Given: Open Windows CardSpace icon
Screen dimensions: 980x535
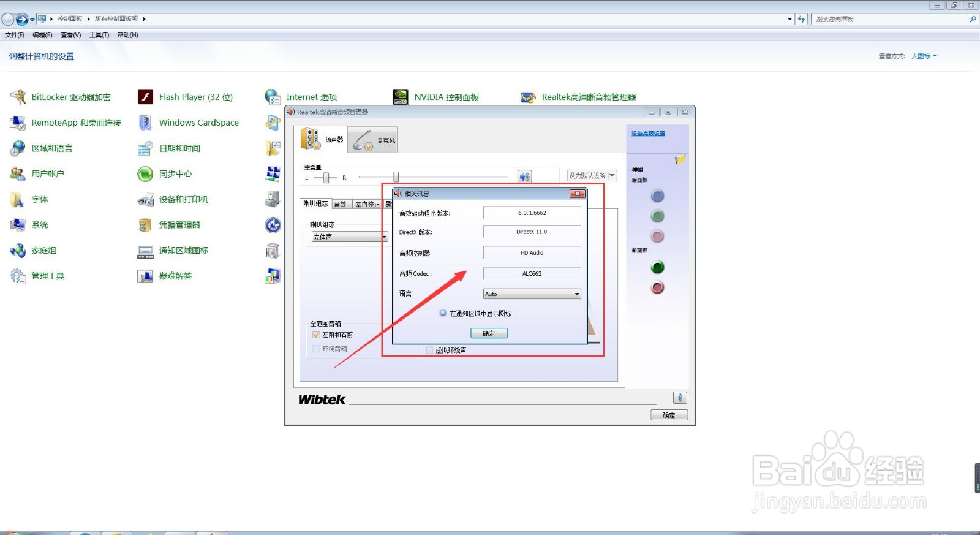Looking at the screenshot, I should [145, 123].
